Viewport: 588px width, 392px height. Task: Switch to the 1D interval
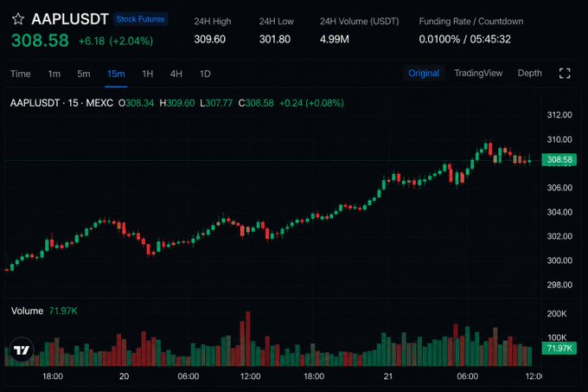(x=205, y=74)
